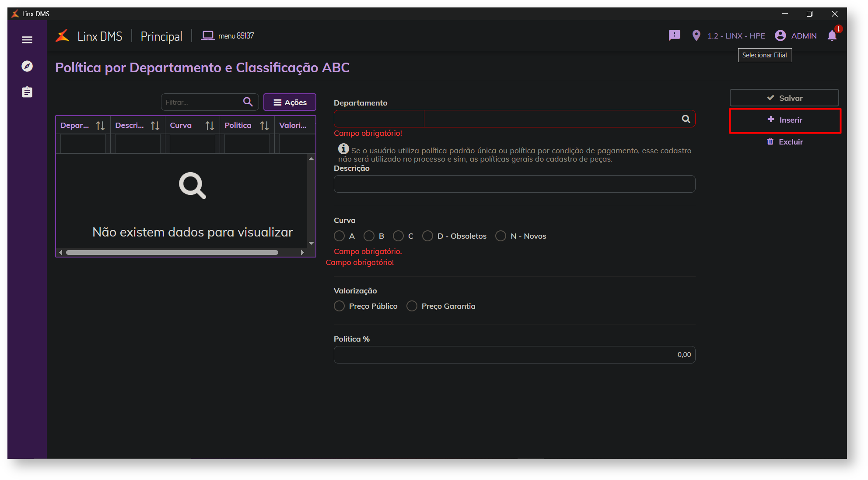Click the compass navigation icon
This screenshot has height=480, width=868.
[27, 66]
